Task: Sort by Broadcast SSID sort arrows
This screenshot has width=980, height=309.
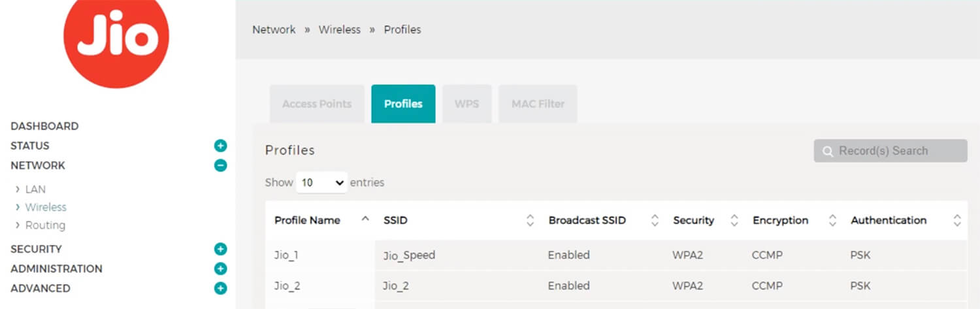Action: coord(655,221)
